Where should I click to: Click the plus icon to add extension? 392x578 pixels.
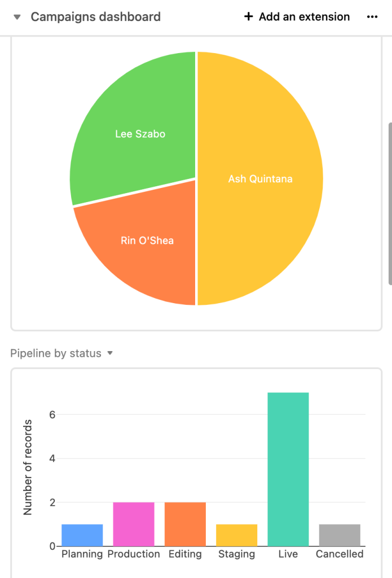[x=248, y=17]
